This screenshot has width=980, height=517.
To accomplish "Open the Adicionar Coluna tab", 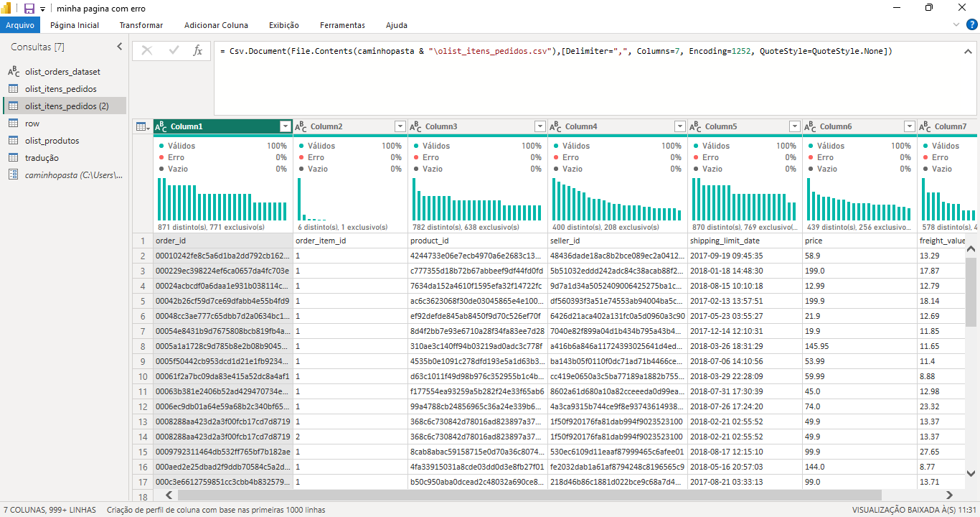I will tap(216, 25).
